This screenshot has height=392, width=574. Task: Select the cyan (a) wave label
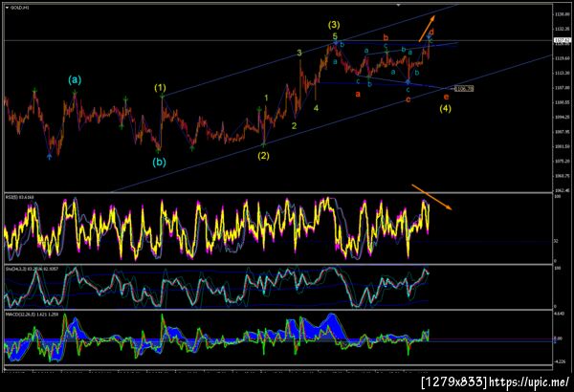(75, 79)
